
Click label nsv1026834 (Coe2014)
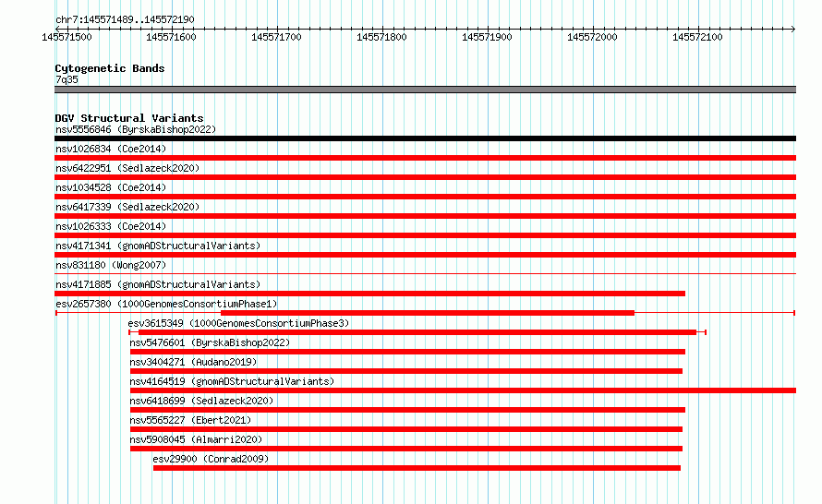coord(111,149)
